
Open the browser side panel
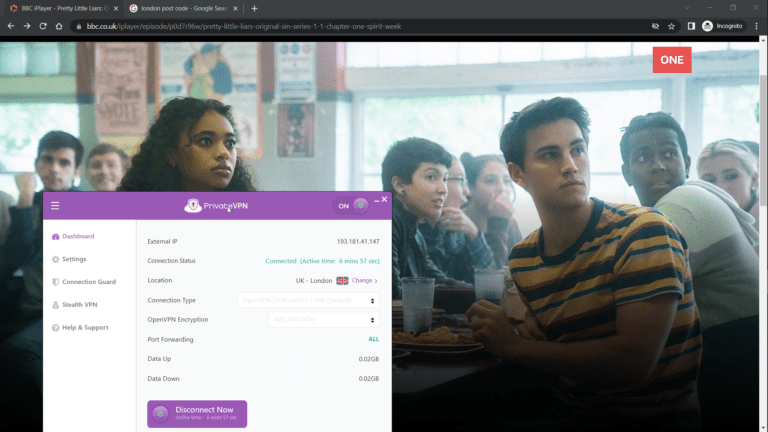691,26
